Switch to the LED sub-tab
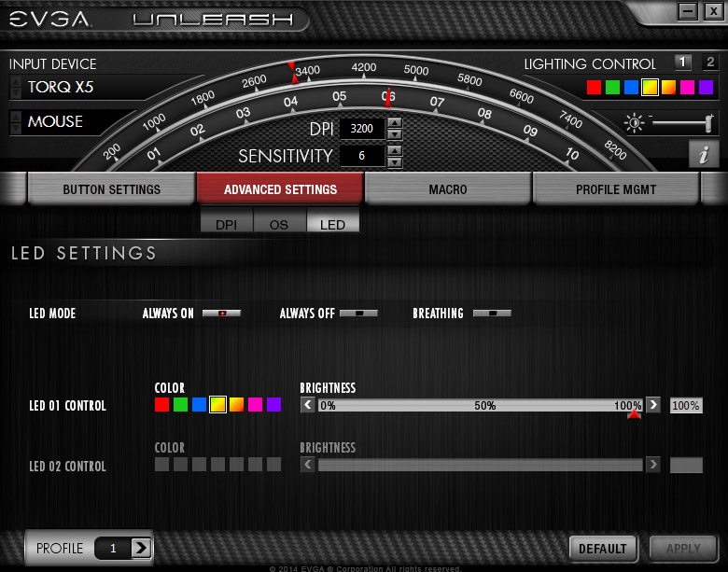The height and width of the screenshot is (572, 728). 332,221
